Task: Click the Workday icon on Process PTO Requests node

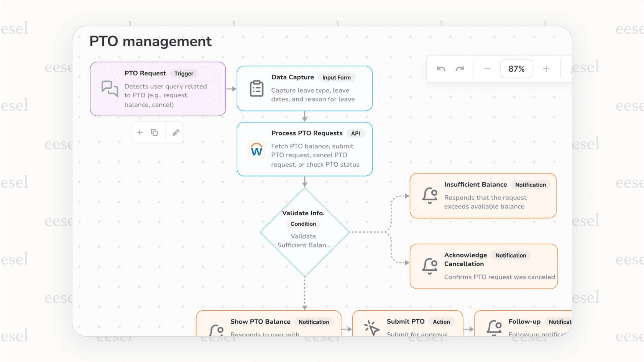Action: [256, 150]
